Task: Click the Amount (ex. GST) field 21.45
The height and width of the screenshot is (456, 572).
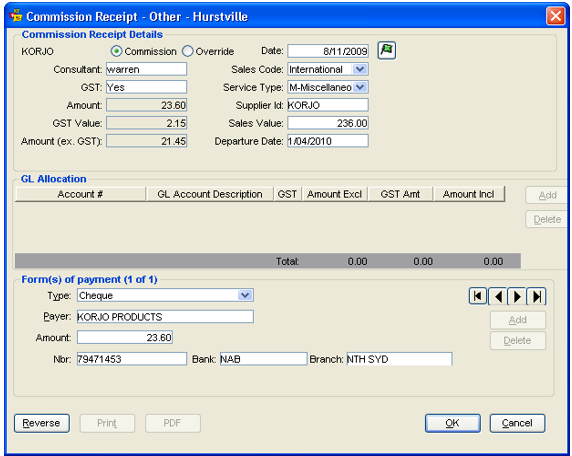Action: click(x=146, y=141)
